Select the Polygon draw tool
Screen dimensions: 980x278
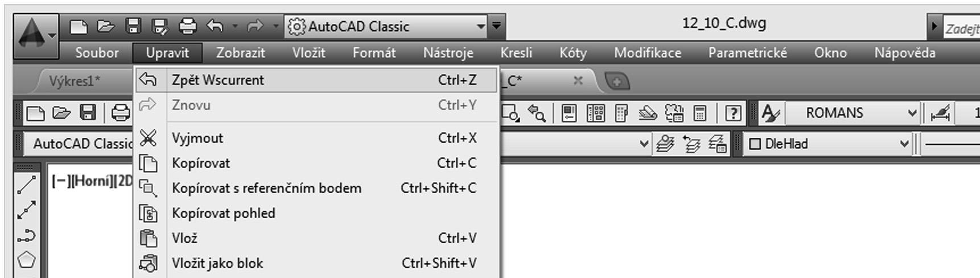27,260
